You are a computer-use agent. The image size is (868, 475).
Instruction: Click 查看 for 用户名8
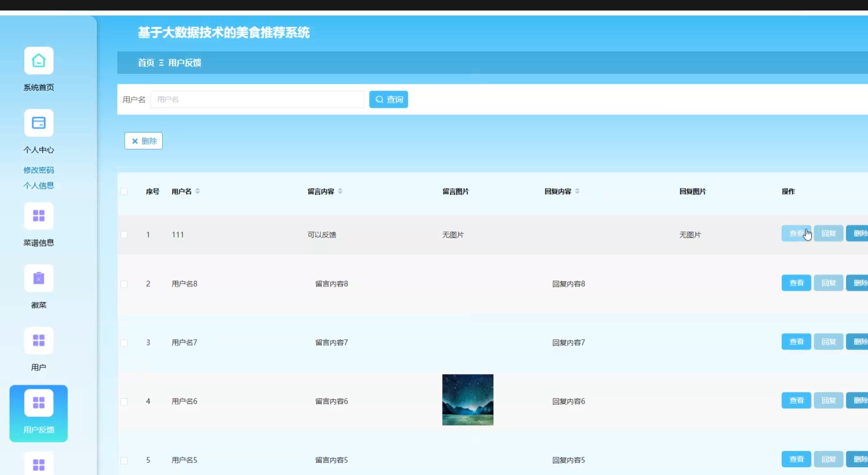tap(796, 283)
